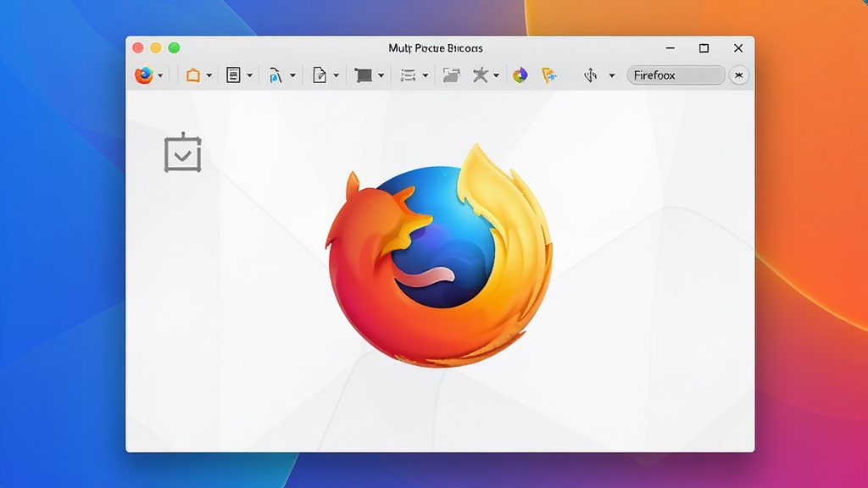Click the round clear button beside the search field
Screen dimensions: 868x488
(x=738, y=75)
